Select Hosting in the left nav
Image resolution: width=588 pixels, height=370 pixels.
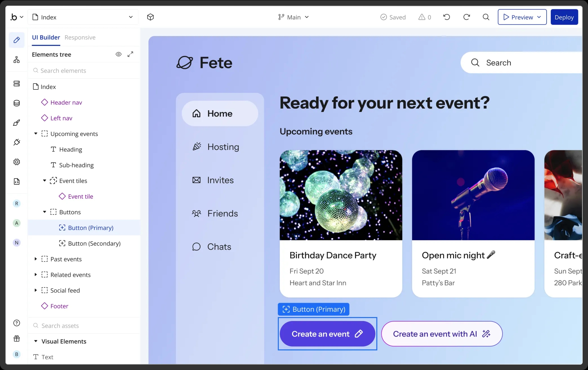click(216, 147)
